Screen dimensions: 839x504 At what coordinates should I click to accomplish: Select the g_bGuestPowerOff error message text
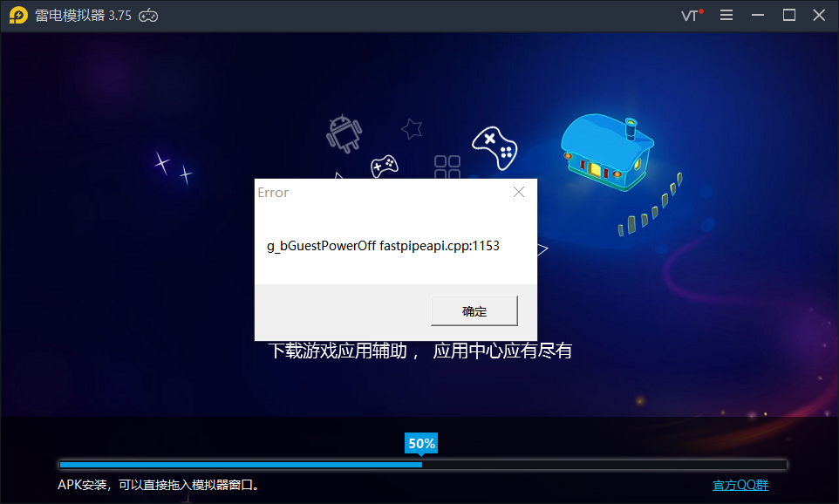click(385, 246)
